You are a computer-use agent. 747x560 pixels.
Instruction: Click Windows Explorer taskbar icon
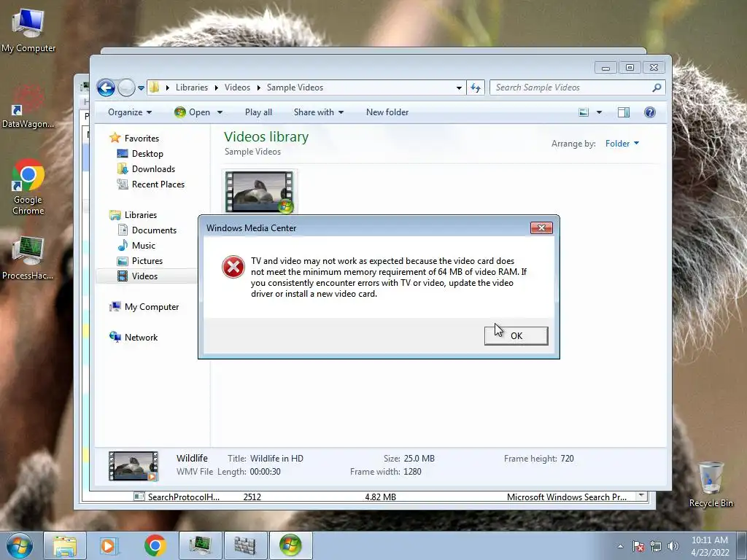(x=65, y=545)
